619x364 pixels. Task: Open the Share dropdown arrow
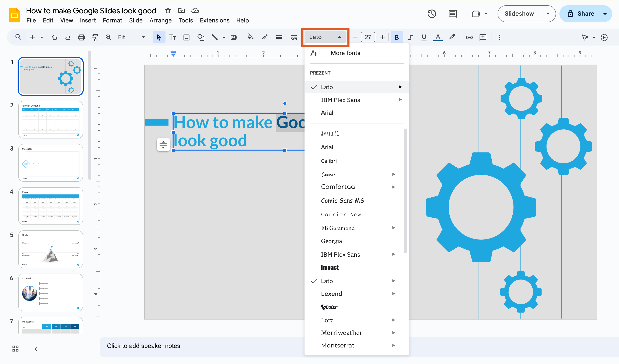(605, 14)
